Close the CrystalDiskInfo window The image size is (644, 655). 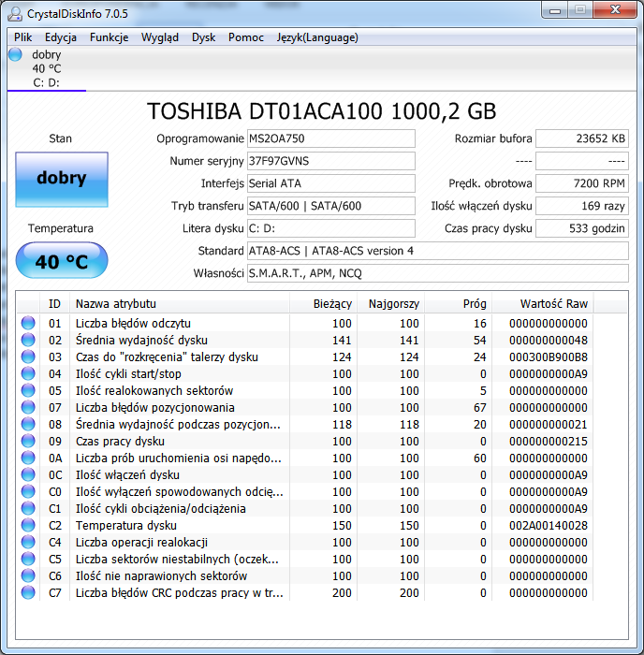click(x=615, y=10)
